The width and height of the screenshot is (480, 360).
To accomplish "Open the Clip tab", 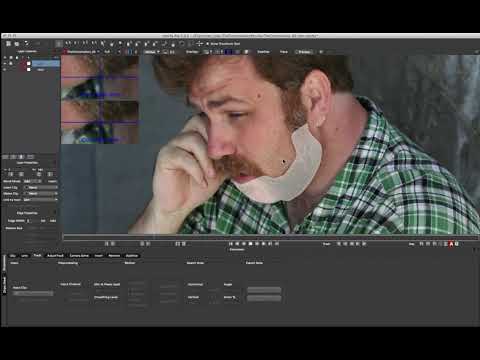I will pos(13,256).
